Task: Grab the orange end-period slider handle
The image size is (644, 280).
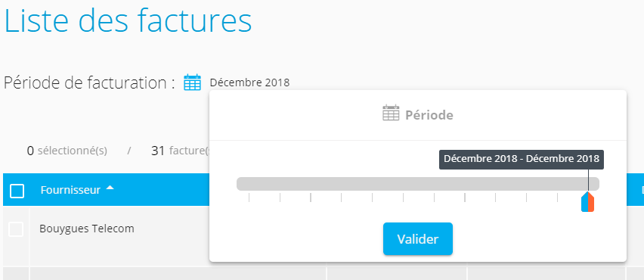Action: [x=591, y=201]
